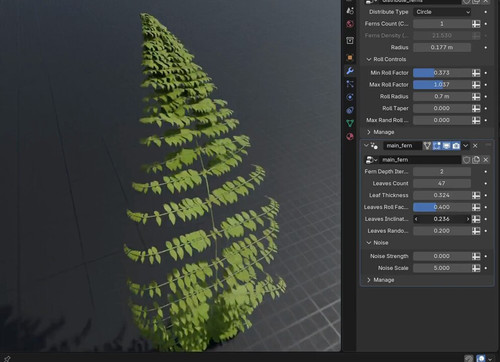Click the main_fern node group name field
This screenshot has height=362, width=500.
click(420, 160)
